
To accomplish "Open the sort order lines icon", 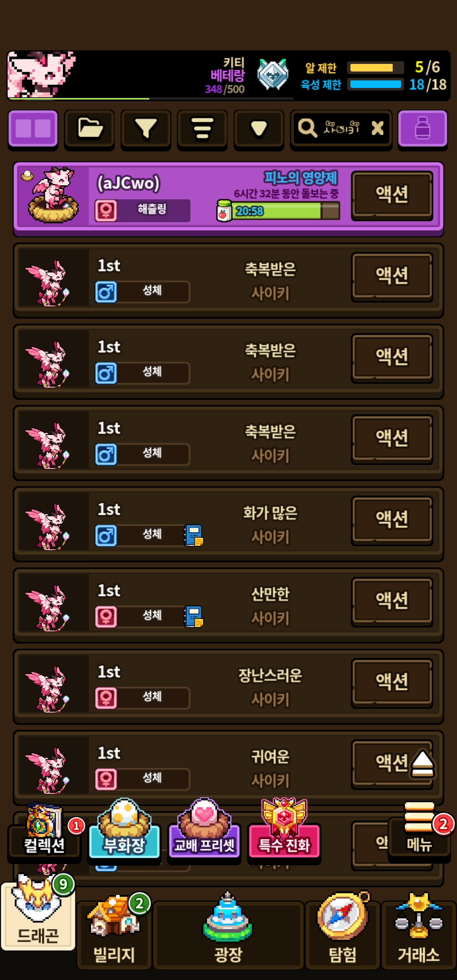I will [202, 129].
